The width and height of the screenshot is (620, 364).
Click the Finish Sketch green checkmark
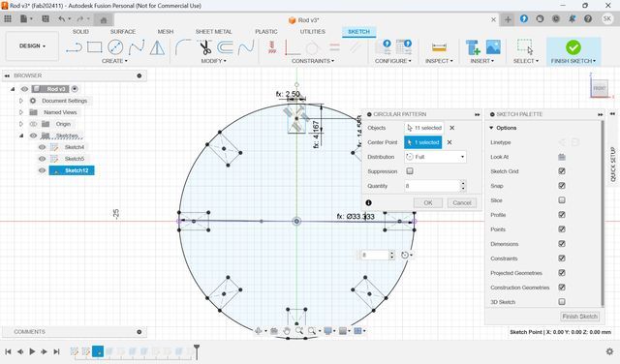573,47
